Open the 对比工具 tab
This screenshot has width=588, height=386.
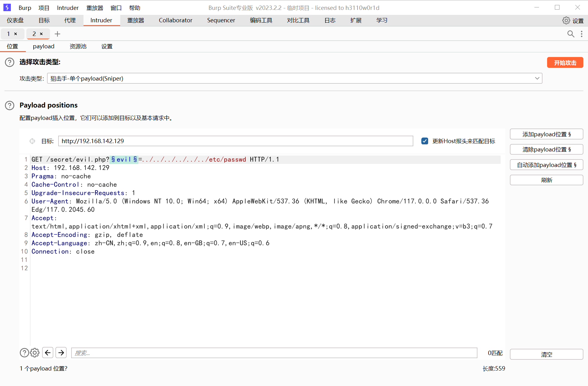[298, 20]
